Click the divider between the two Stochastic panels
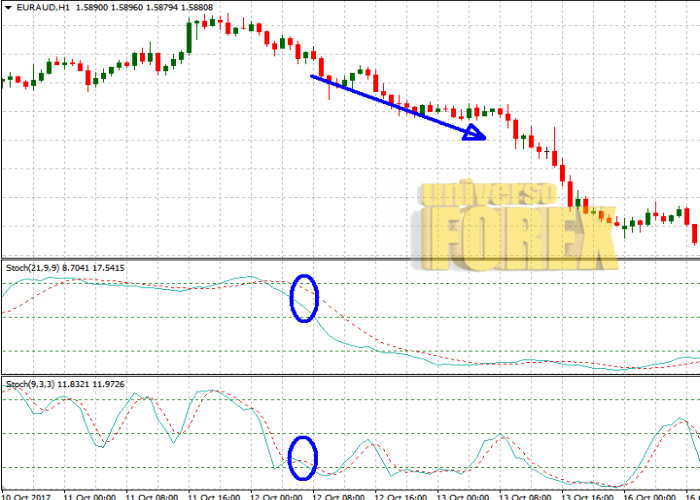The width and height of the screenshot is (700, 500). coord(350,376)
